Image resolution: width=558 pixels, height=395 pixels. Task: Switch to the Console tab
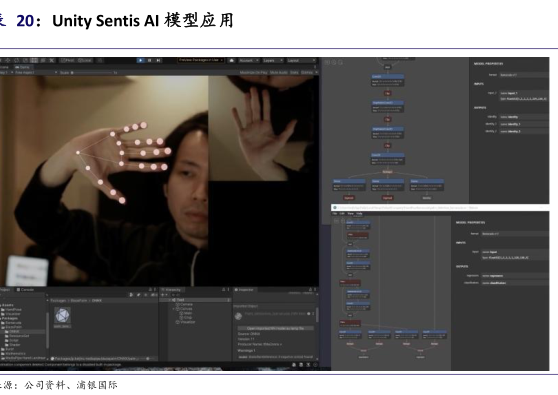point(25,290)
